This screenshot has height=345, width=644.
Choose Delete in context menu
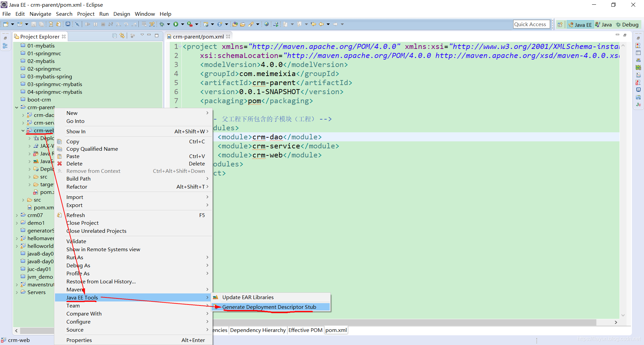click(x=133, y=163)
